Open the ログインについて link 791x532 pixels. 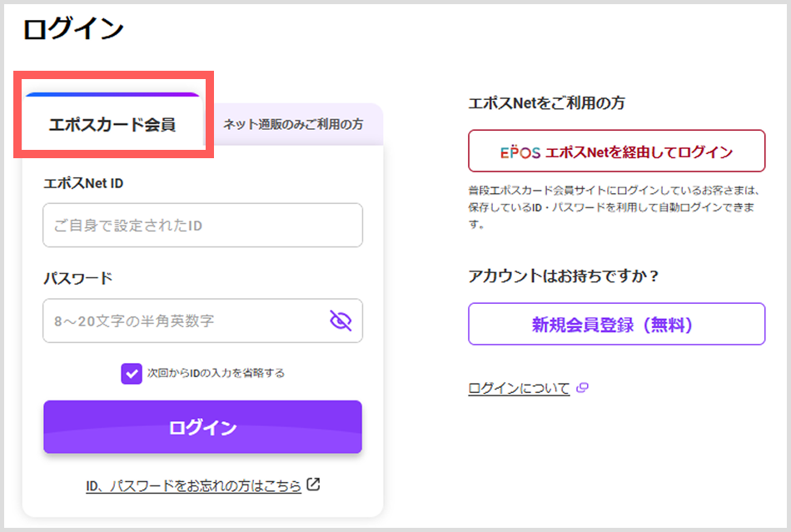[x=519, y=388]
